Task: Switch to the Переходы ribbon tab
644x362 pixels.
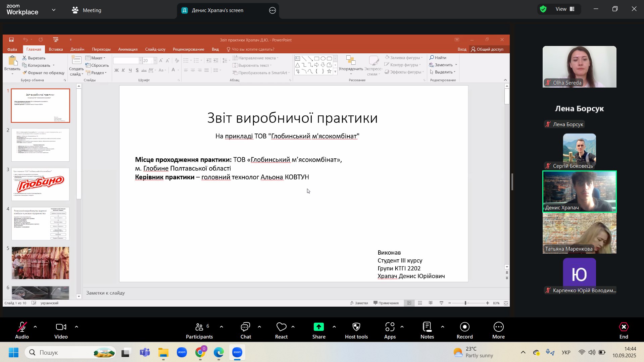Action: pyautogui.click(x=101, y=49)
